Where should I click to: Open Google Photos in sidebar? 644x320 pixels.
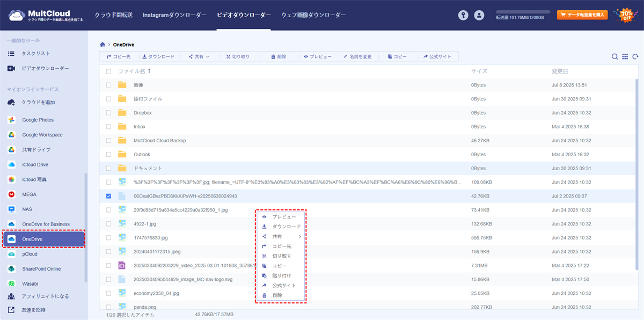(38, 120)
